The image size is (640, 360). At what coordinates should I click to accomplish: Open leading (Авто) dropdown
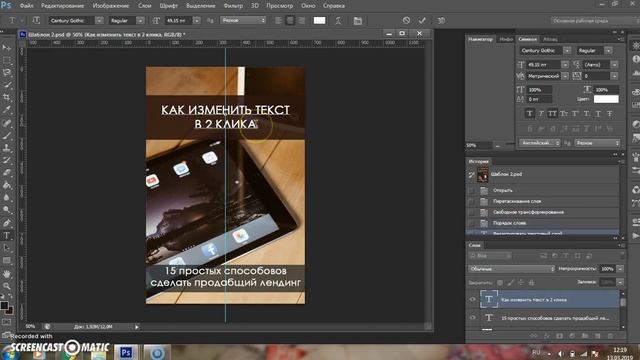(614, 64)
